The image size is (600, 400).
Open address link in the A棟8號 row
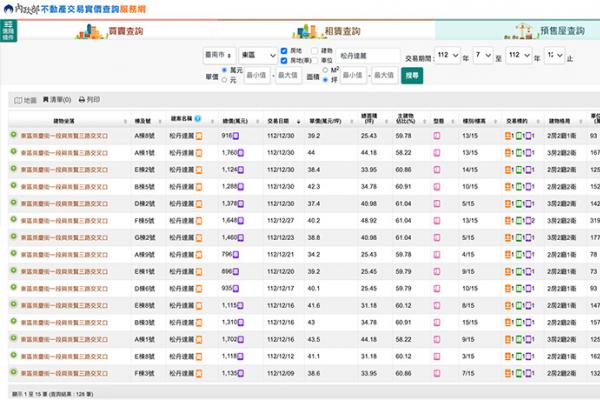tap(64, 136)
